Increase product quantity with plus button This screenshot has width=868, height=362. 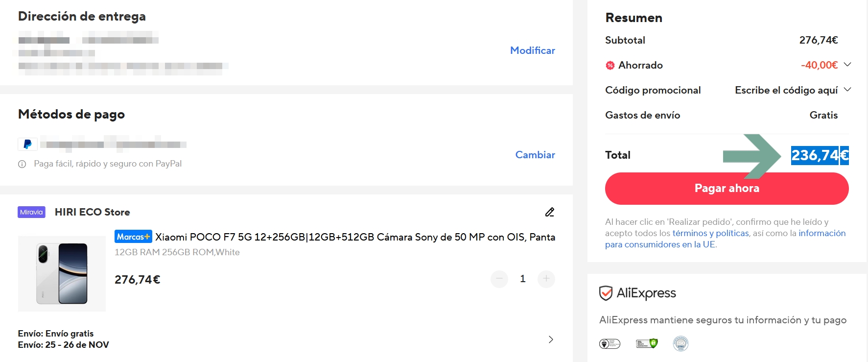tap(546, 279)
